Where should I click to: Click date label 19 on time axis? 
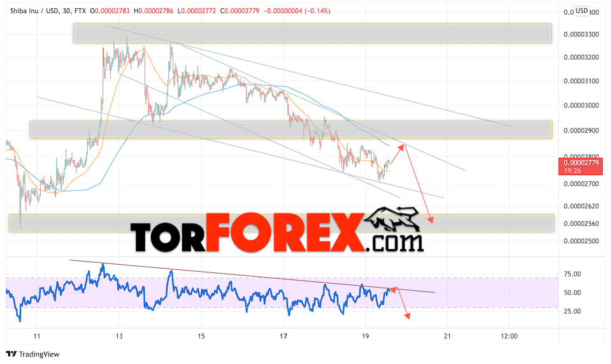(x=365, y=336)
